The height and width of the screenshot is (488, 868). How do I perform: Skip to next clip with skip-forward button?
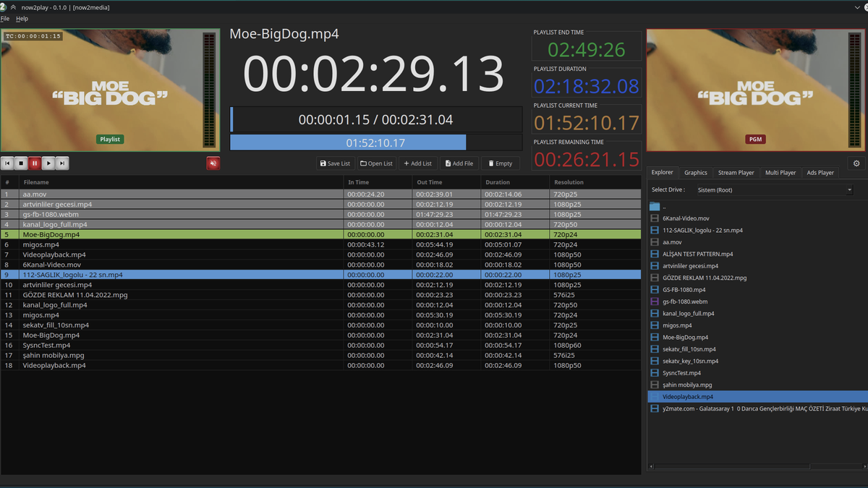pyautogui.click(x=62, y=164)
